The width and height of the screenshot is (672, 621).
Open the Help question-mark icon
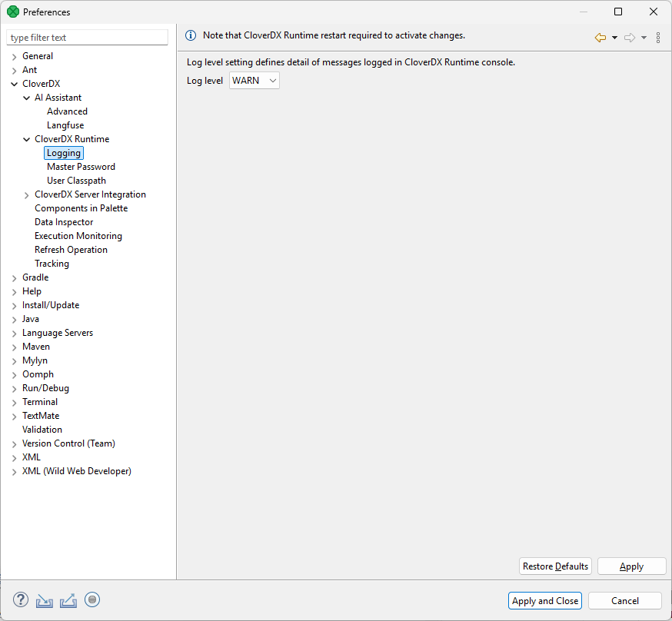(21, 600)
